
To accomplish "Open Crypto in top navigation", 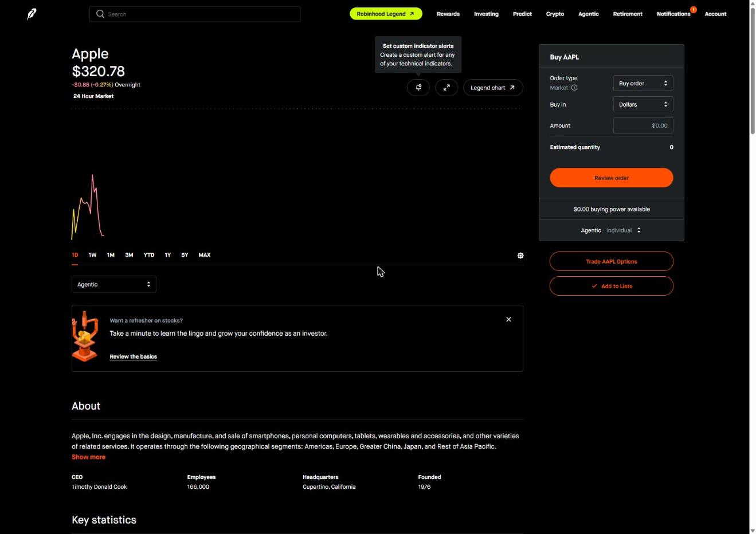I will click(x=555, y=14).
